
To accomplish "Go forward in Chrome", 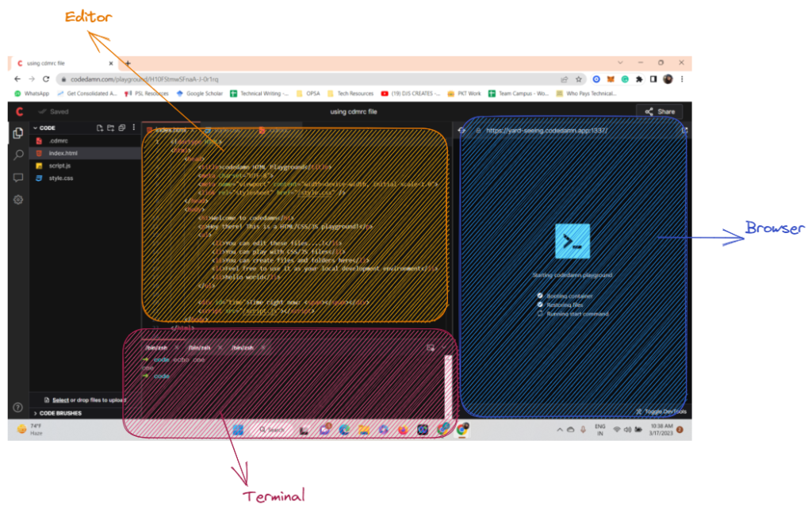I will coord(32,79).
